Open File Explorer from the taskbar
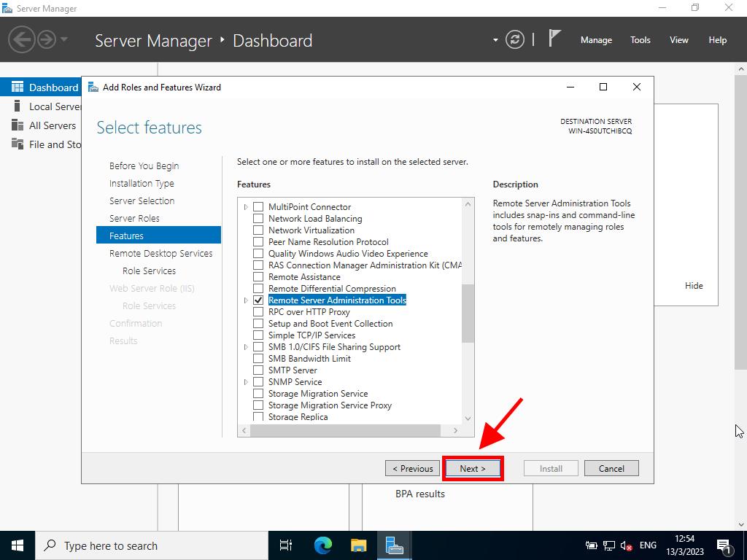The image size is (747, 560). (358, 545)
